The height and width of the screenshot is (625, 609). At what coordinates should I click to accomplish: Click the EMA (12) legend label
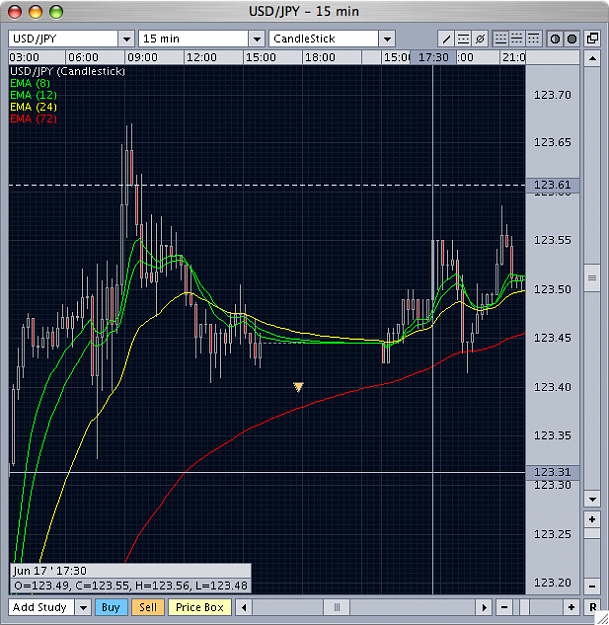(x=33, y=95)
